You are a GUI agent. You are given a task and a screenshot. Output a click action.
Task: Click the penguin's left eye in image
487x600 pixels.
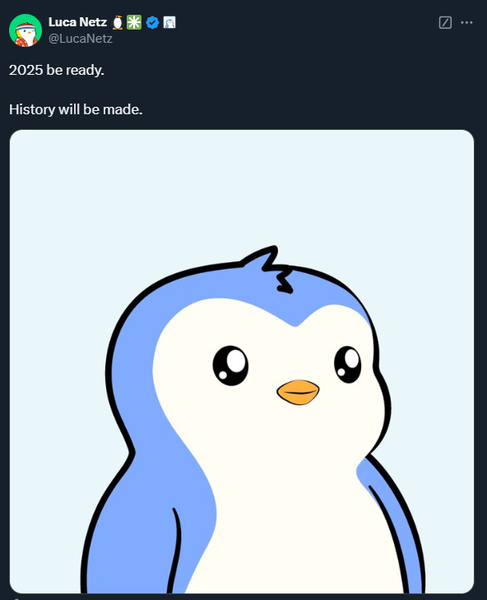[x=231, y=365]
